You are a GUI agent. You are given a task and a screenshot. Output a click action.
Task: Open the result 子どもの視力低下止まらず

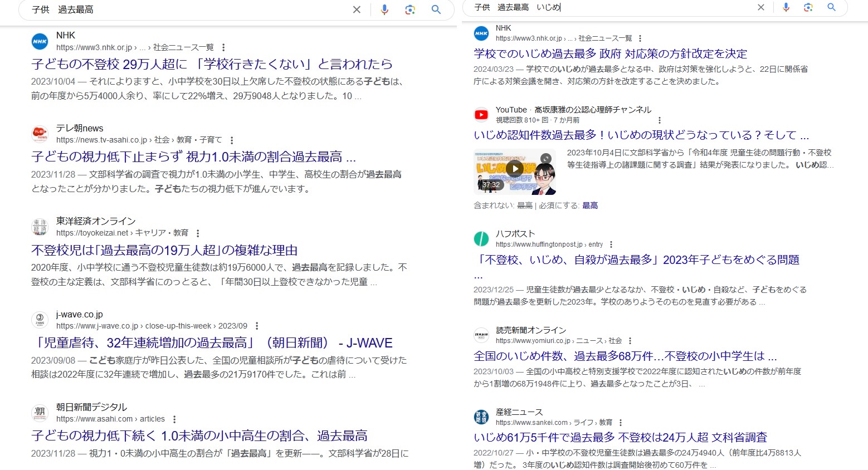tap(193, 157)
